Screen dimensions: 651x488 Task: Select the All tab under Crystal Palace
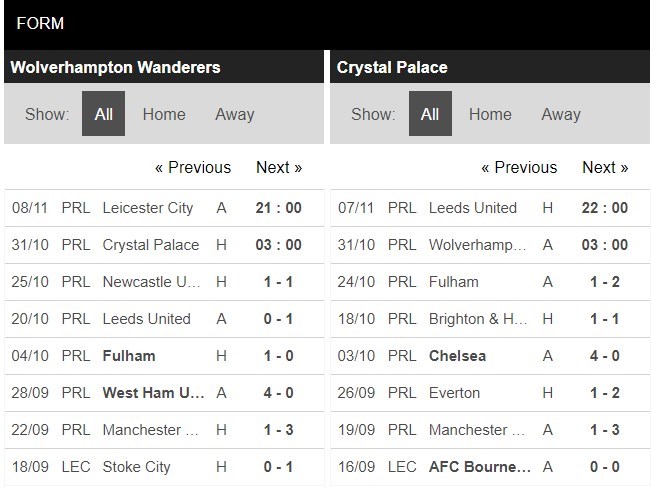tap(430, 114)
